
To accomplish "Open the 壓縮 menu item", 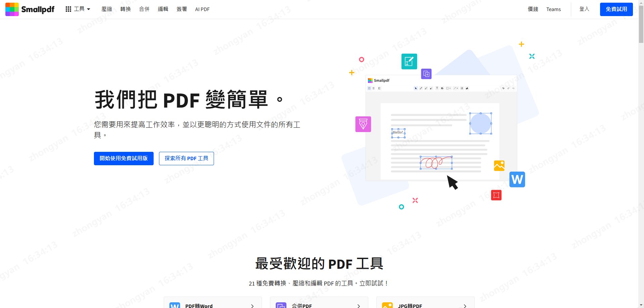I will (x=107, y=9).
